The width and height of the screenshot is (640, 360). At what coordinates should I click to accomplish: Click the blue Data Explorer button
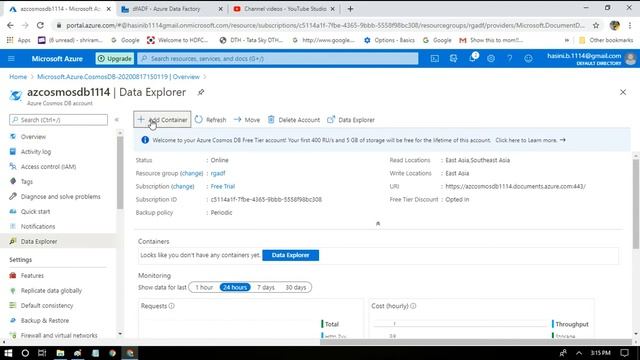tap(291, 255)
